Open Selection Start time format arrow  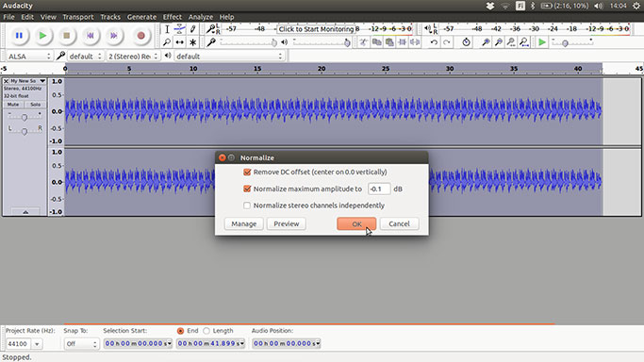click(x=169, y=343)
